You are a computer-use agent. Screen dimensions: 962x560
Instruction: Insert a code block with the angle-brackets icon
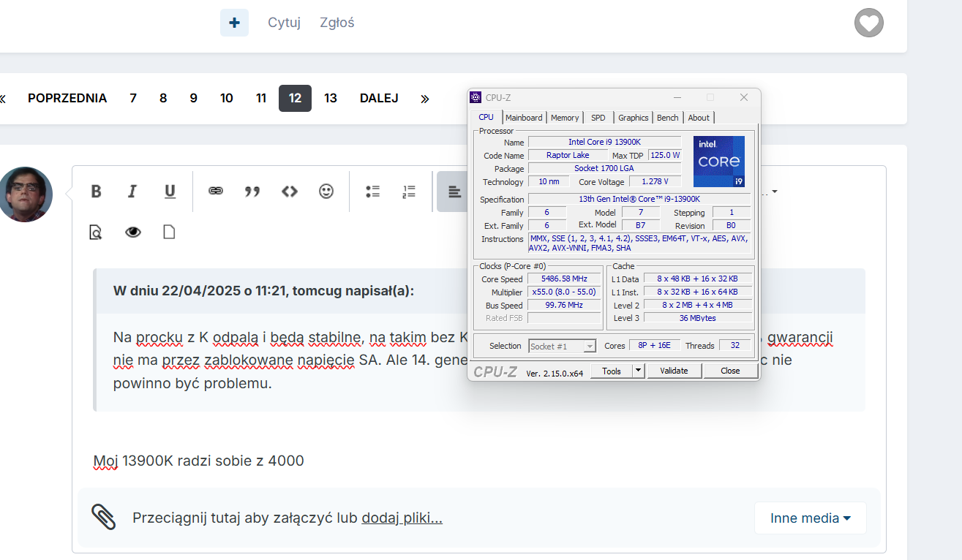290,192
